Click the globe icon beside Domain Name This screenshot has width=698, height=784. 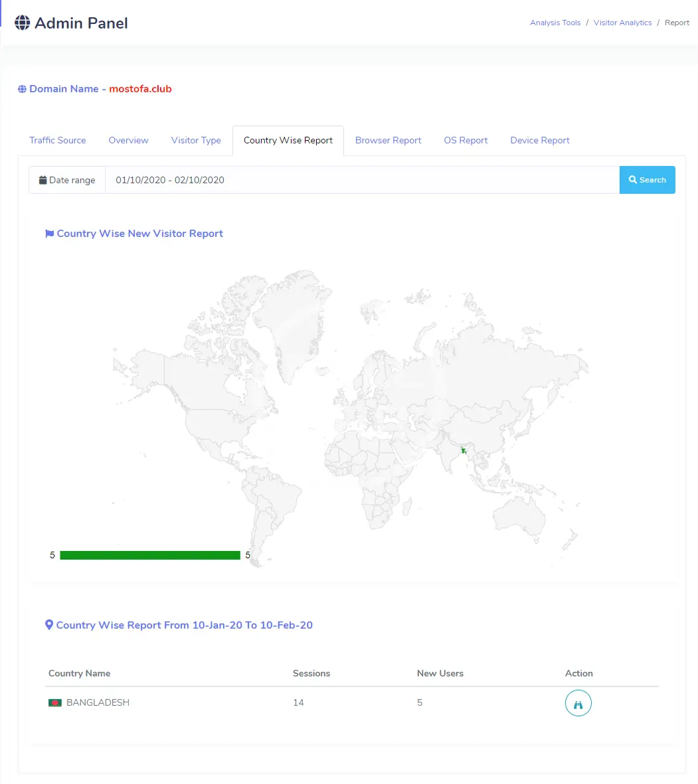(22, 89)
